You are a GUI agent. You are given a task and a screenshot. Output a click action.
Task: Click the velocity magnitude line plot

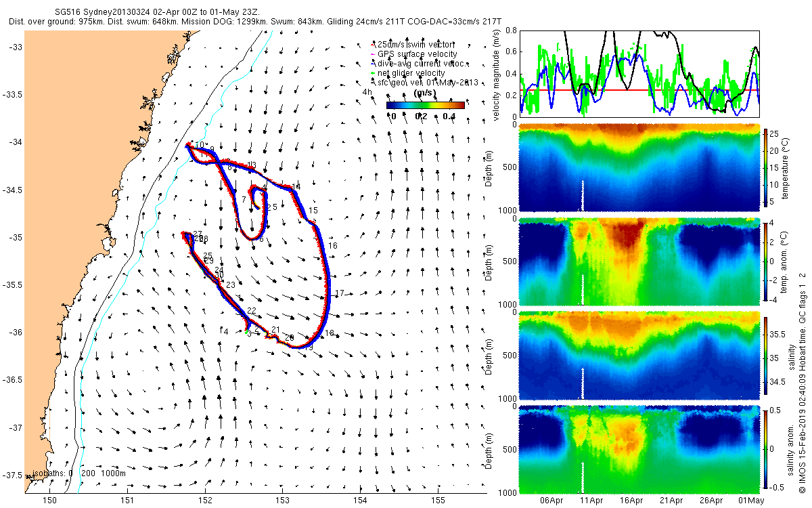[x=640, y=73]
